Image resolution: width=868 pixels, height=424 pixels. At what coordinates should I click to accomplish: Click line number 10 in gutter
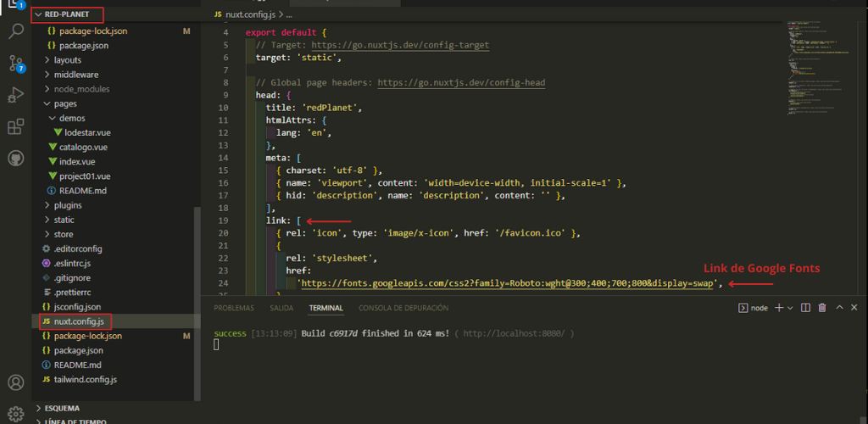point(224,108)
